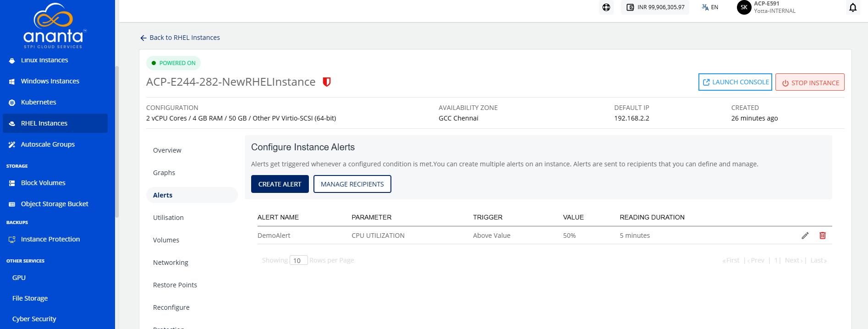Go back to RHEL Instances
This screenshot has height=329, width=868.
tap(180, 38)
